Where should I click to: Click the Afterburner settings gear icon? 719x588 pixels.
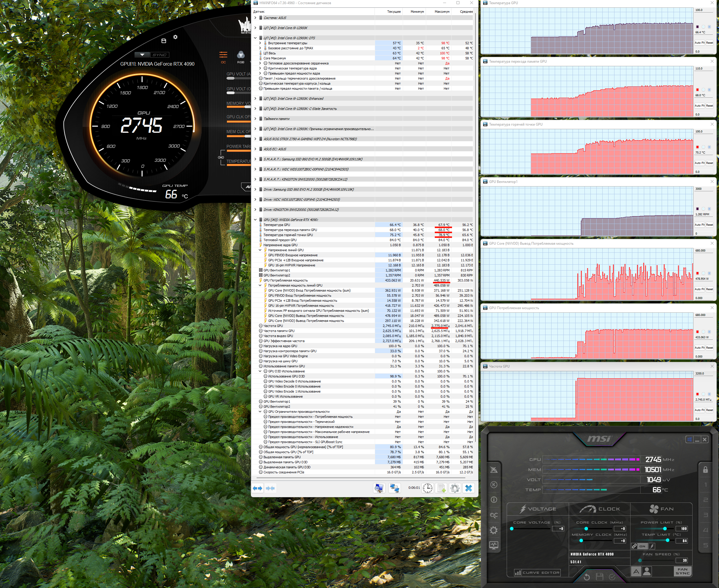494,530
